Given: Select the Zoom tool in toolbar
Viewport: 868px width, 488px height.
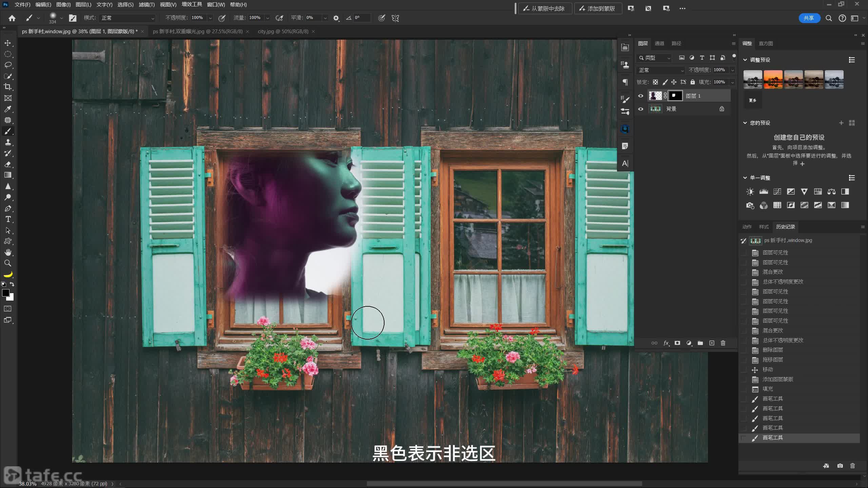Looking at the screenshot, I should click(8, 263).
